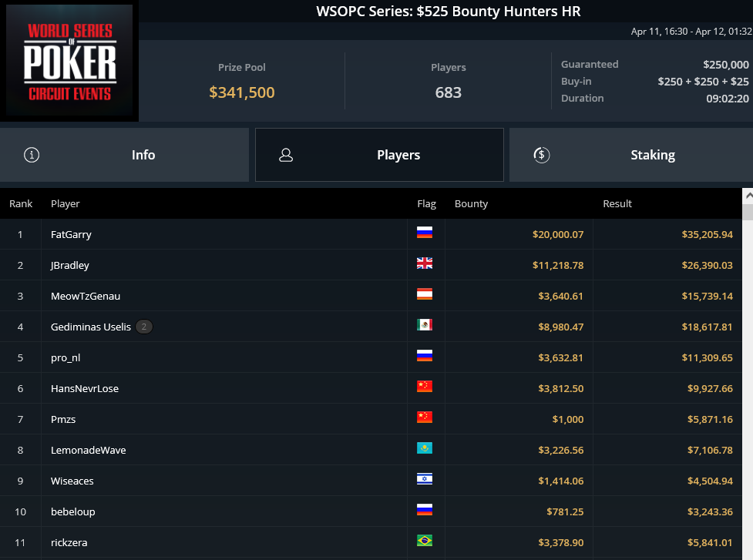Image resolution: width=753 pixels, height=560 pixels.
Task: Open player FatGarry's row
Action: (x=371, y=234)
